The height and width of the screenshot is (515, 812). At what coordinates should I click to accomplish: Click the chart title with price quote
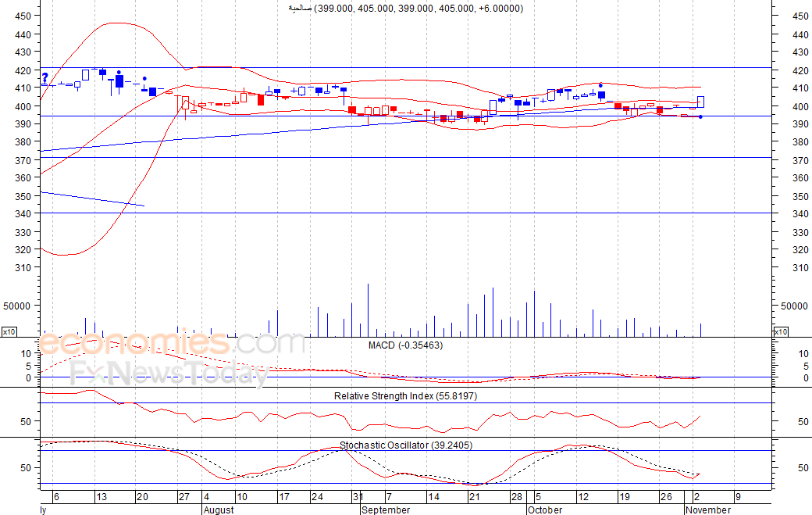point(405,9)
